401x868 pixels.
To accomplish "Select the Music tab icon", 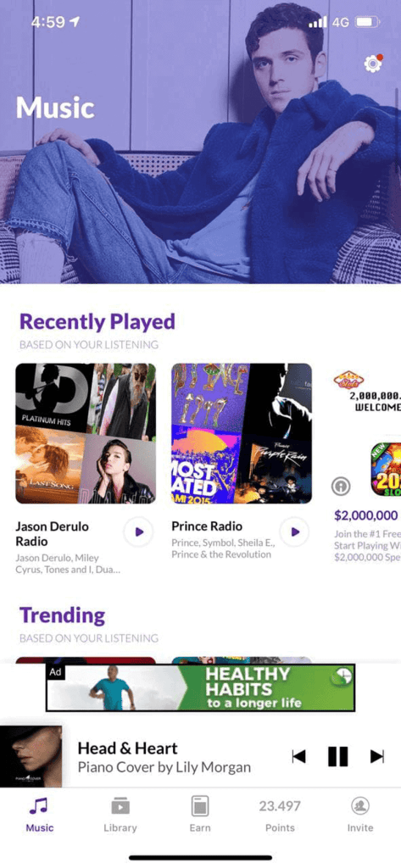I will point(39,805).
